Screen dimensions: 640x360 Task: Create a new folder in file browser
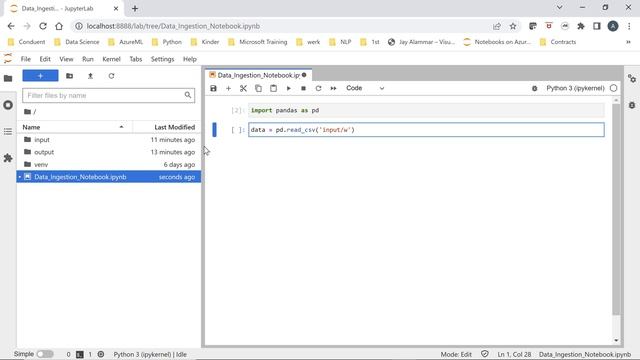point(69,76)
